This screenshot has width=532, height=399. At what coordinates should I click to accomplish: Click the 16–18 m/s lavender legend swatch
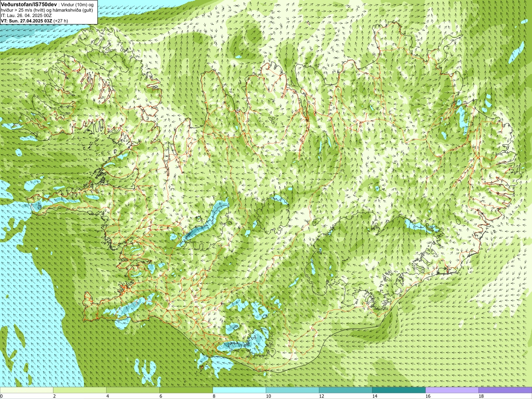(x=452, y=390)
